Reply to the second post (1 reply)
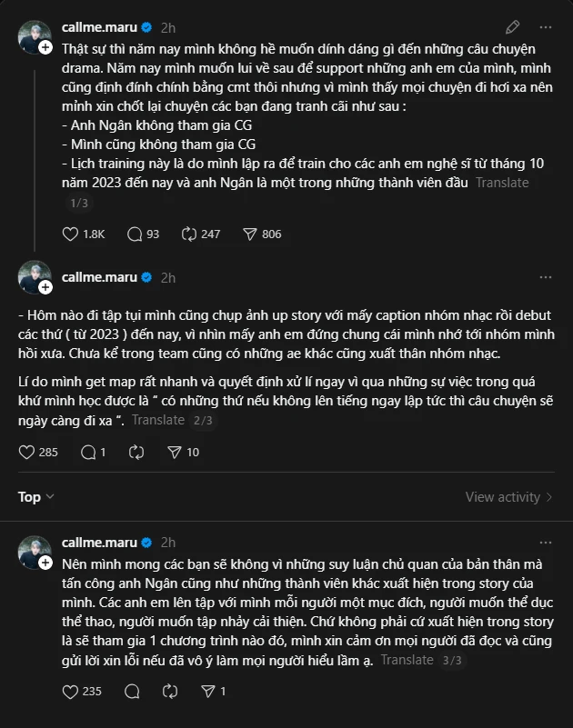Viewport: 573px width, 728px height. (88, 452)
